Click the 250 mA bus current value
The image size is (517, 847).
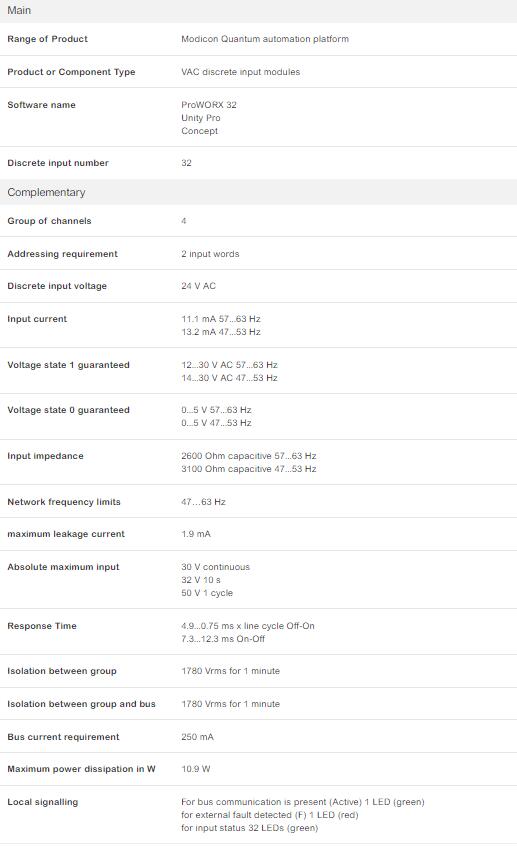coord(197,737)
